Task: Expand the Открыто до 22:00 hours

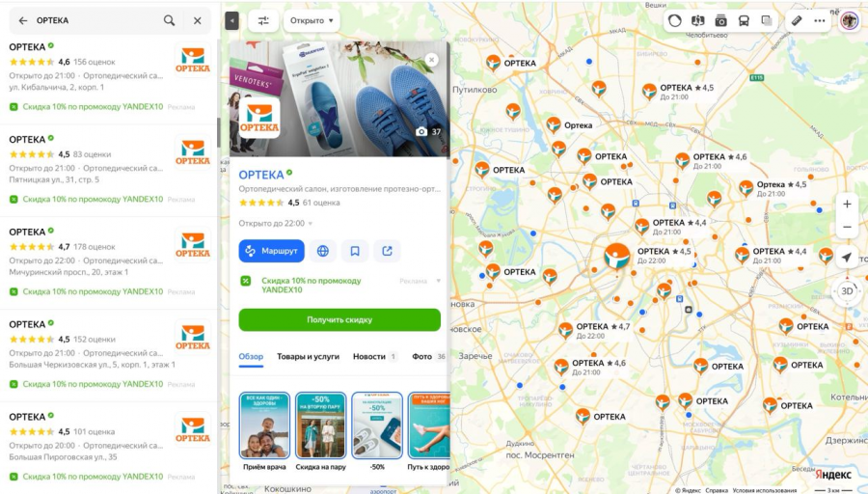Action: point(276,223)
